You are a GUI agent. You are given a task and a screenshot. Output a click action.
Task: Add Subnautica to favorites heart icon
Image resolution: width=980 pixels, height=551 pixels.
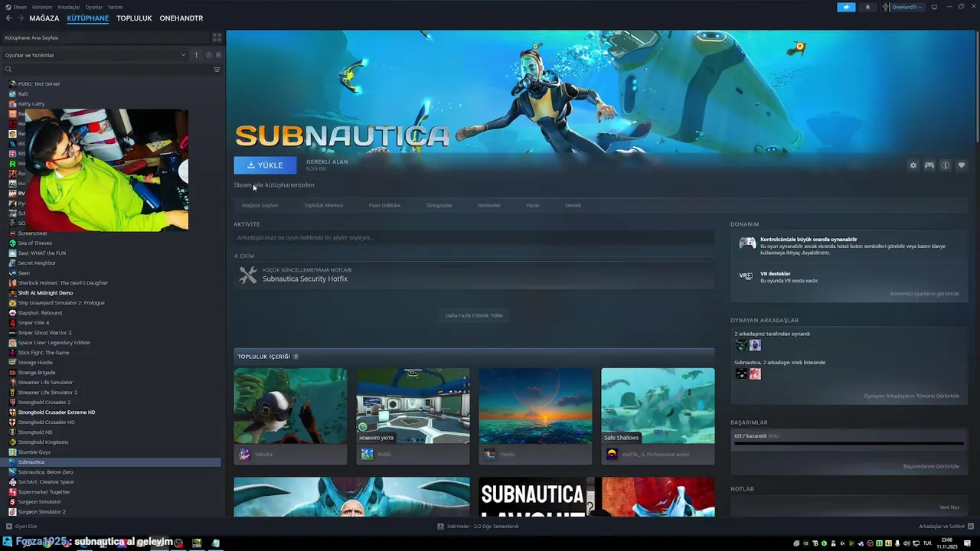tap(962, 165)
